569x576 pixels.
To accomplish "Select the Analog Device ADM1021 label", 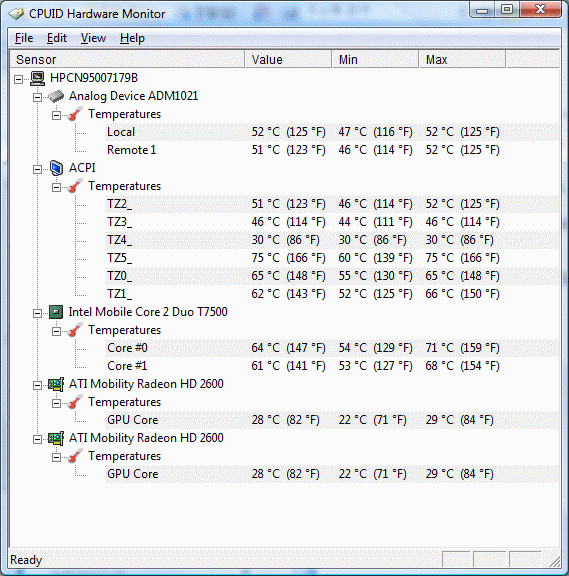I will (133, 96).
